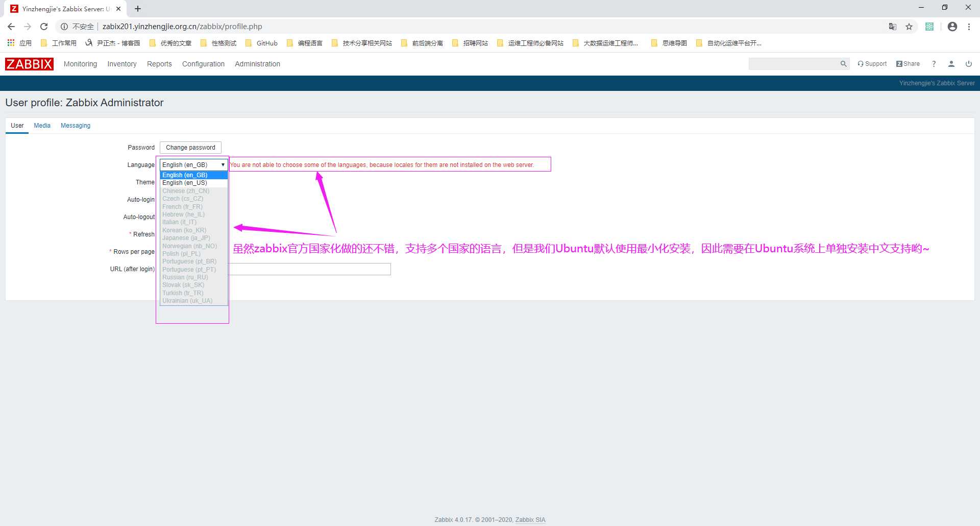Click the Zabbix search magnifier icon
The height and width of the screenshot is (526, 980).
point(843,64)
